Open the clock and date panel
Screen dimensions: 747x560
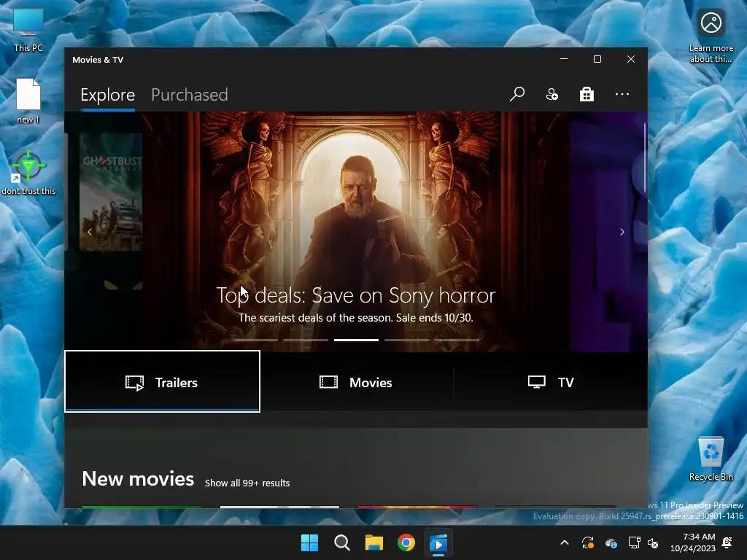[693, 542]
